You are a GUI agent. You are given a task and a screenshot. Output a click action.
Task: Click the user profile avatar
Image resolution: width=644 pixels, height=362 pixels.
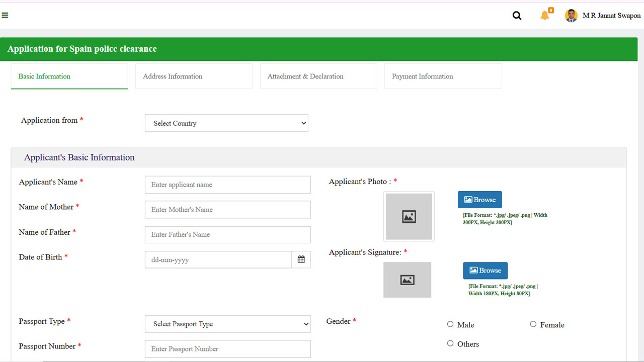click(x=571, y=16)
